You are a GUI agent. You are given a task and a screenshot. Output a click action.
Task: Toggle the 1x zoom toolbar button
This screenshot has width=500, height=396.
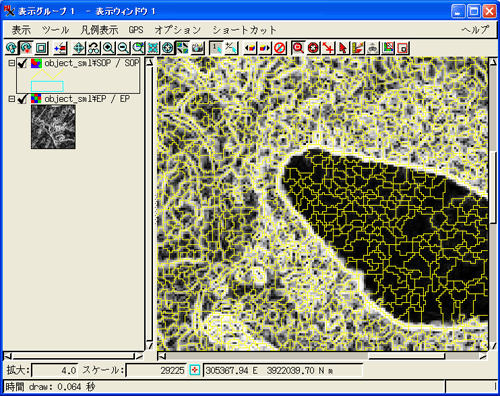tap(216, 48)
